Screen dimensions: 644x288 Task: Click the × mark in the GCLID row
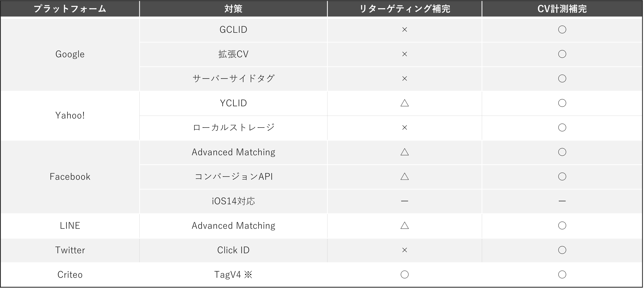[405, 30]
